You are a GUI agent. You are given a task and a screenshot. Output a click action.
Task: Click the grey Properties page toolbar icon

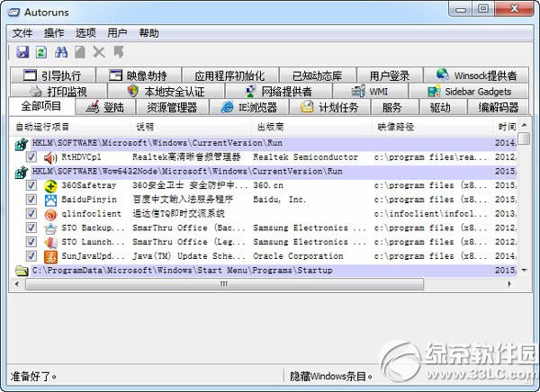click(x=80, y=52)
